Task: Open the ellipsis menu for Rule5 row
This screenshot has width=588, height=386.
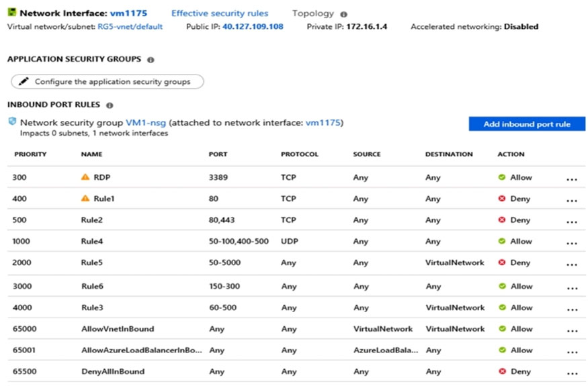Action: pyautogui.click(x=572, y=264)
